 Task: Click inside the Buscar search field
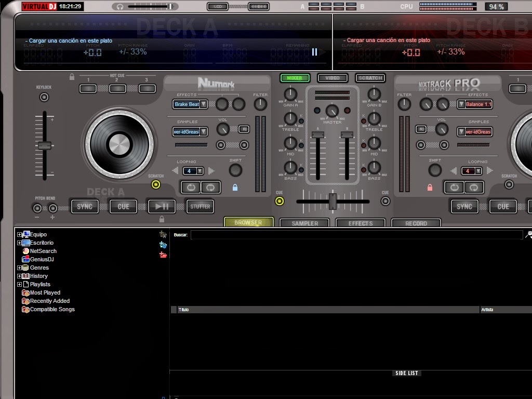coord(312,234)
